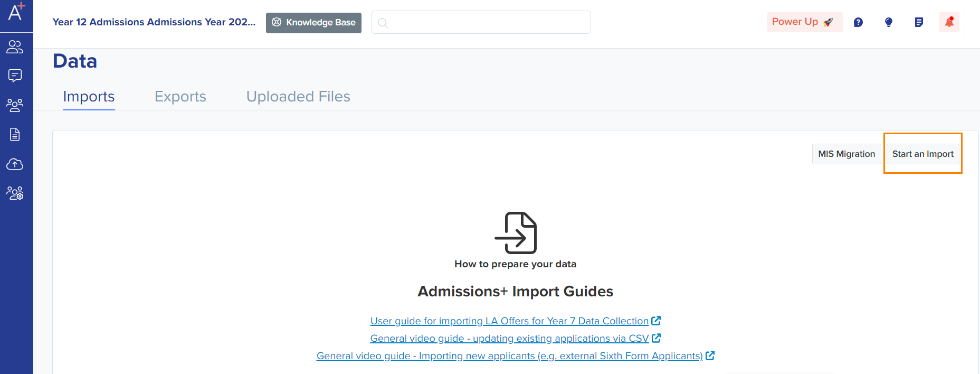Click the search magnifier icon
This screenshot has height=374, width=980.
pos(383,23)
